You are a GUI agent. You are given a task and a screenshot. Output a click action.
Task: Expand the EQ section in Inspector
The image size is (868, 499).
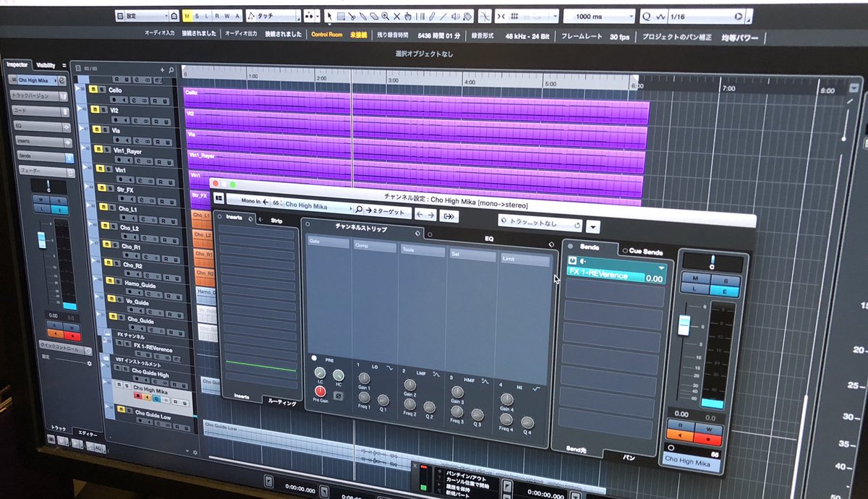(43, 125)
